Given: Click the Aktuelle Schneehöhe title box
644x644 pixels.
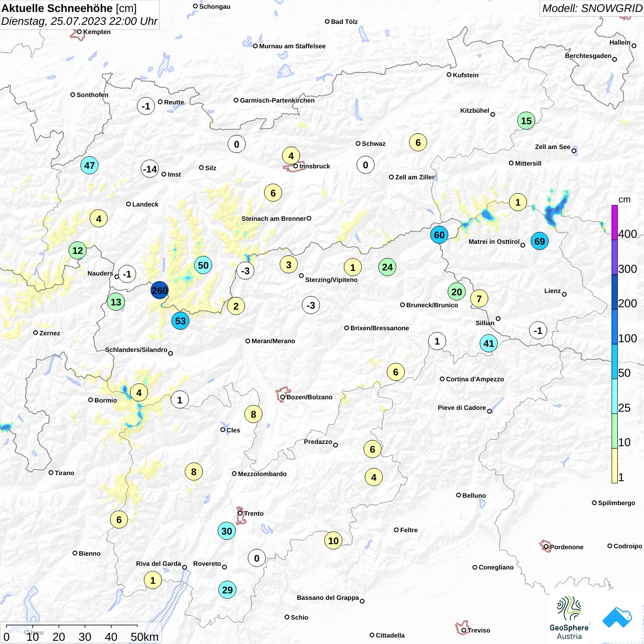Looking at the screenshot, I should [80, 15].
